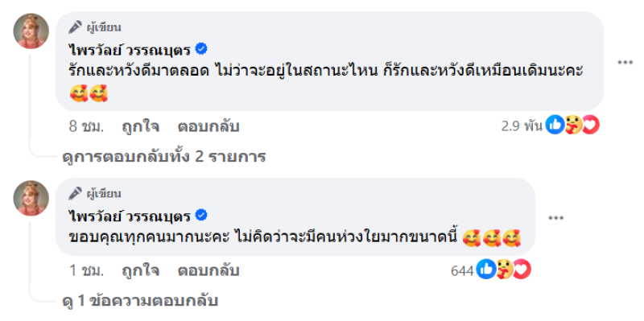Click ตอบกลับ under the 8 ชม. comment
This screenshot has height=321, width=644.
coord(208,126)
